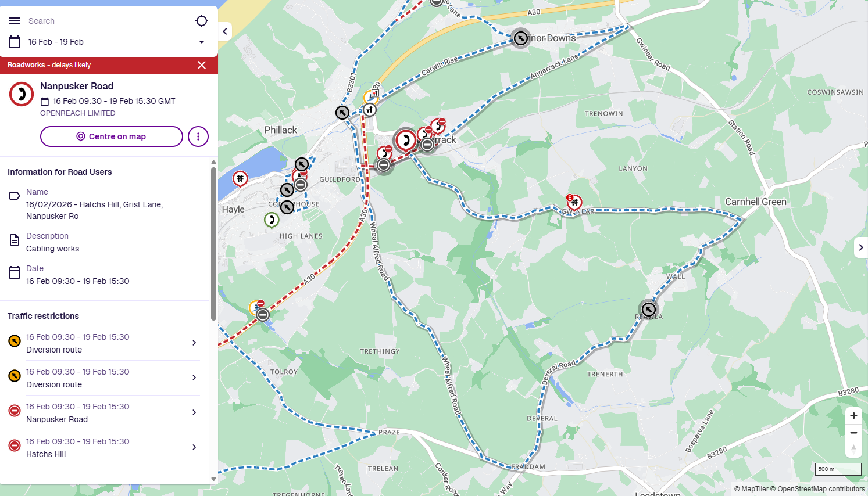The width and height of the screenshot is (868, 496).
Task: Click the traffic signal marker at Gwinear
Action: pos(574,202)
